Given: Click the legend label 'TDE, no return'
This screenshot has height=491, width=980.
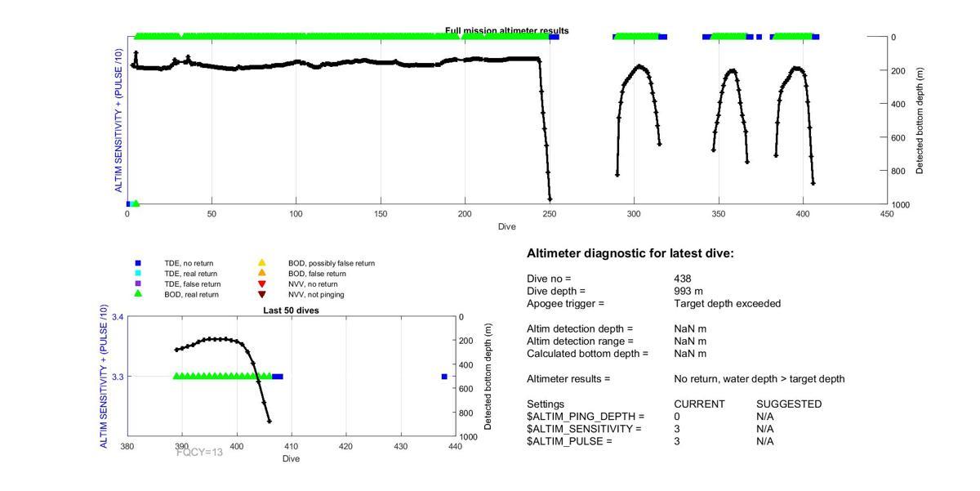Looking at the screenshot, I should click(189, 263).
